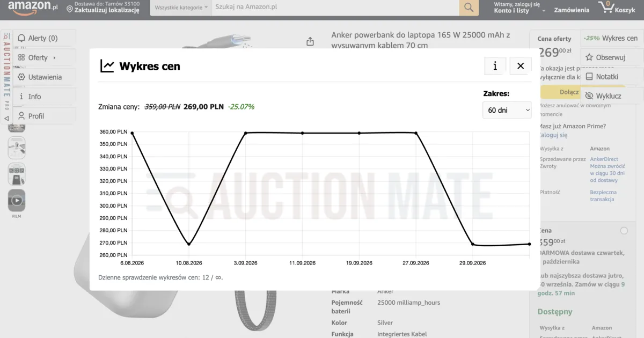
Task: Click the 10.08.2026 data point on chart
Action: 189,244
